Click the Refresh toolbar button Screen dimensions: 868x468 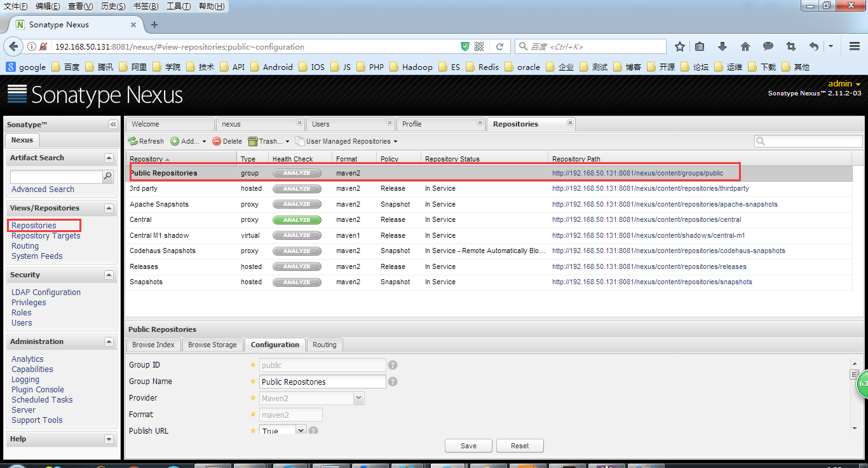(x=146, y=141)
